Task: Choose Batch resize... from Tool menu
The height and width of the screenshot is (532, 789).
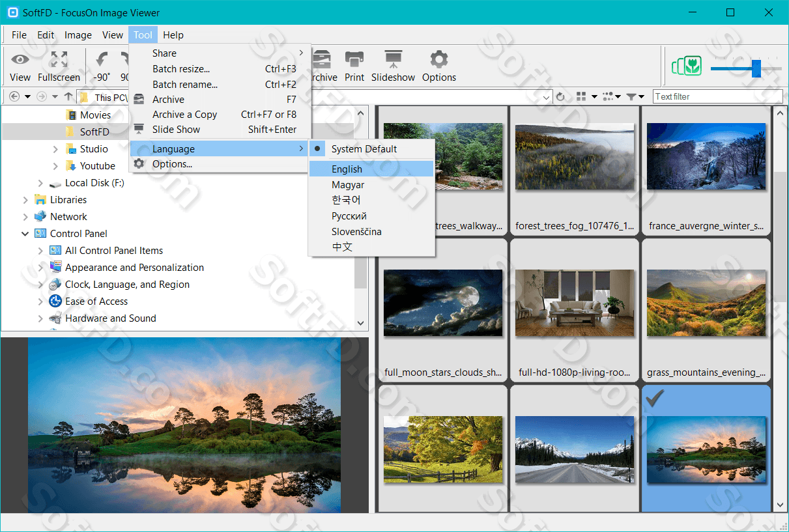Action: pyautogui.click(x=220, y=69)
